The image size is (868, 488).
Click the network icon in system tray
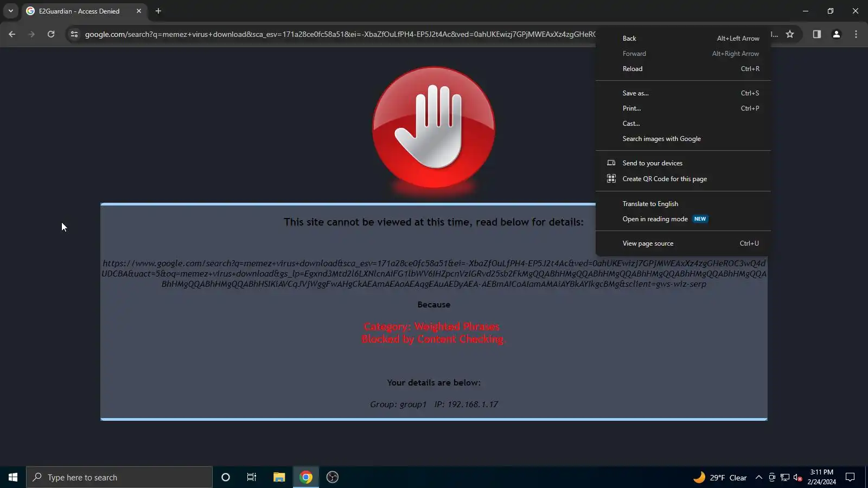785,478
